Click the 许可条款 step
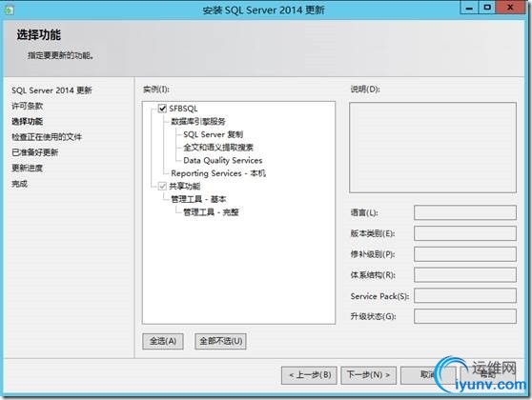532x400 pixels. point(27,106)
